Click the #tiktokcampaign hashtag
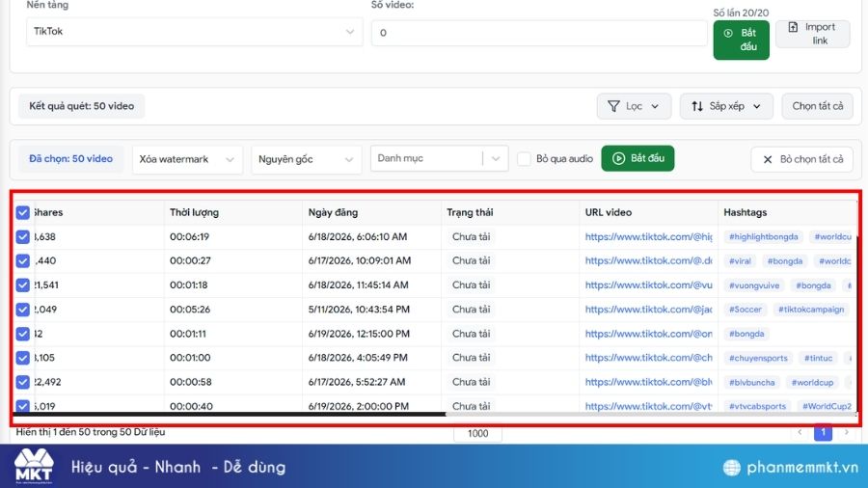 point(811,310)
